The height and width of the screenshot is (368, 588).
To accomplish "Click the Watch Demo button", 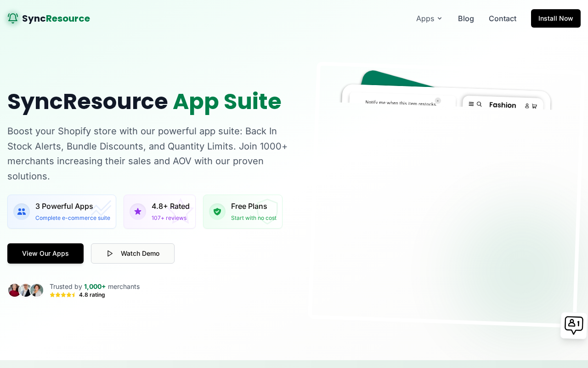I will click(133, 253).
